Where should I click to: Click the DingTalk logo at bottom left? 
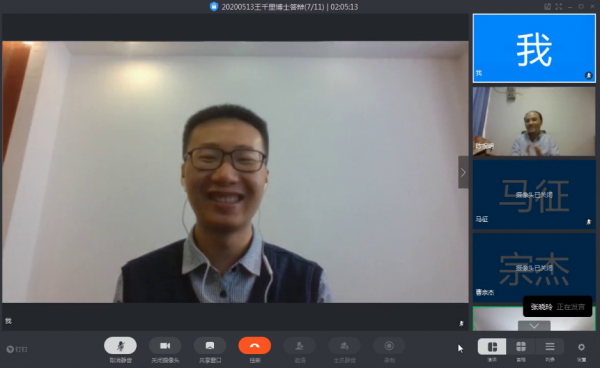(17, 349)
